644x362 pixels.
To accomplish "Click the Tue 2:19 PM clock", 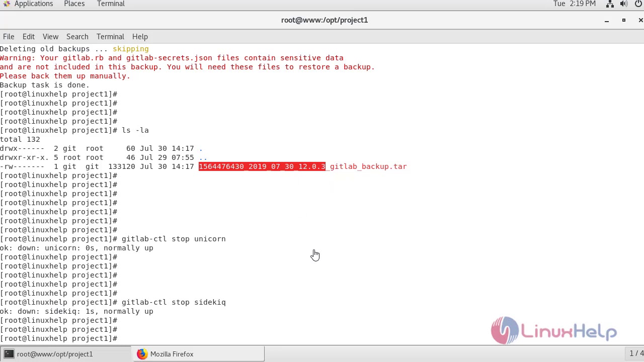I will click(574, 4).
